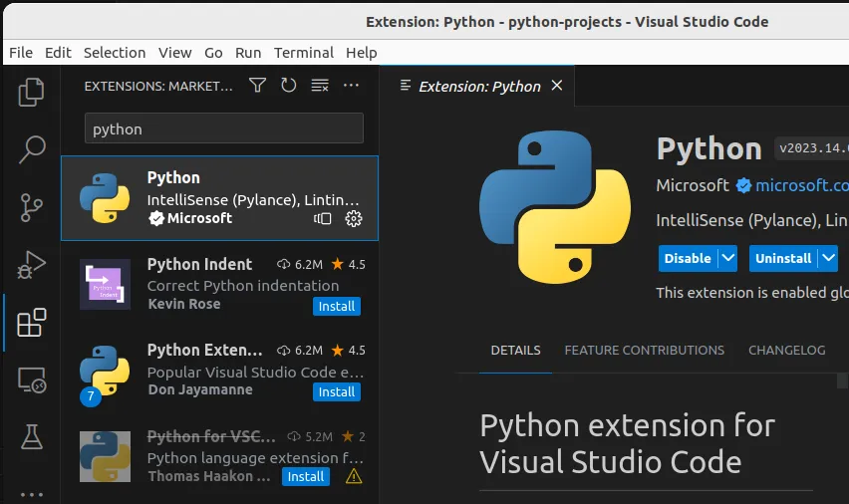Open the Search view icon

pos(32,150)
